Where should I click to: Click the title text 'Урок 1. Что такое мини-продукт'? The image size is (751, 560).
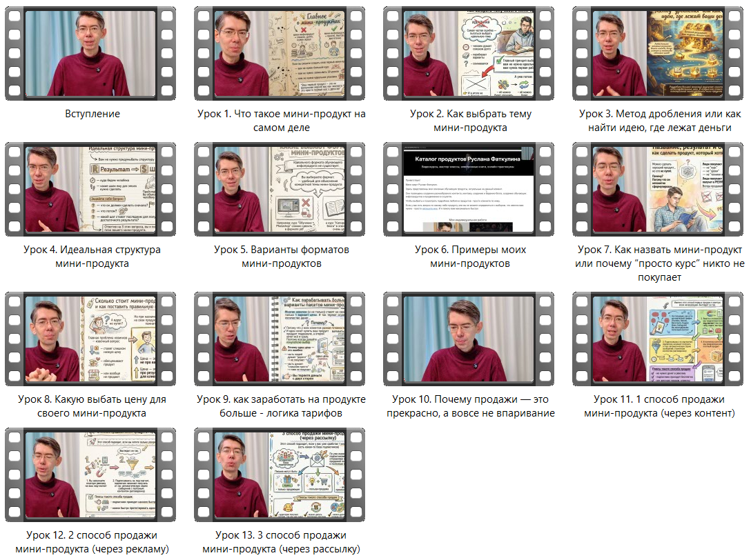tap(280, 114)
